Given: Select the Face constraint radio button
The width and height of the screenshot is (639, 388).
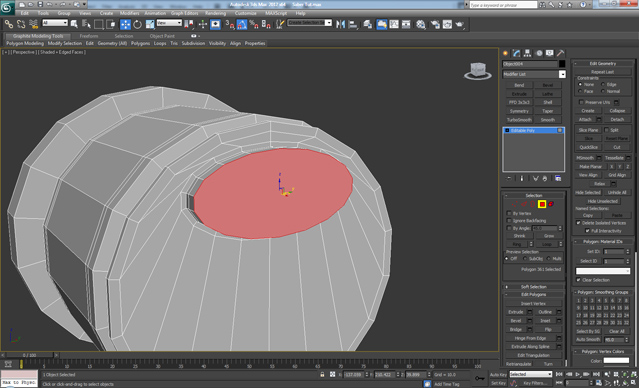Looking at the screenshot, I should pos(580,91).
